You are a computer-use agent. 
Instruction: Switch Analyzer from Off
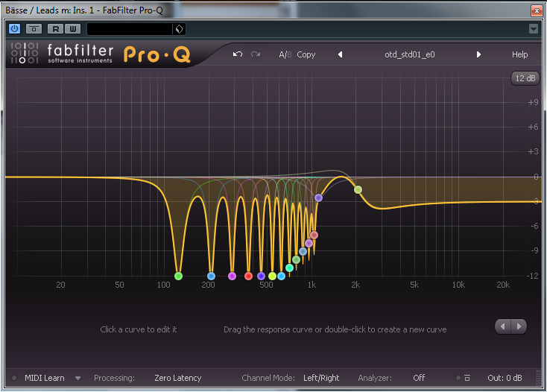(419, 378)
